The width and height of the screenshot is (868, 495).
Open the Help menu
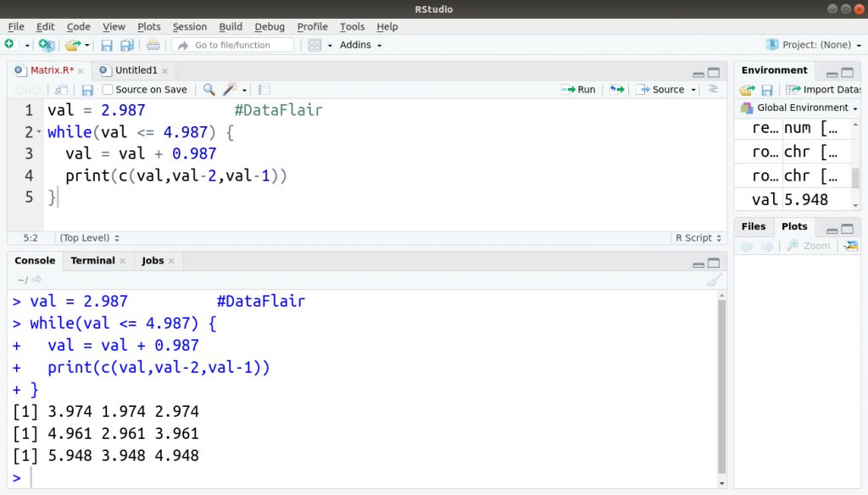tap(387, 26)
